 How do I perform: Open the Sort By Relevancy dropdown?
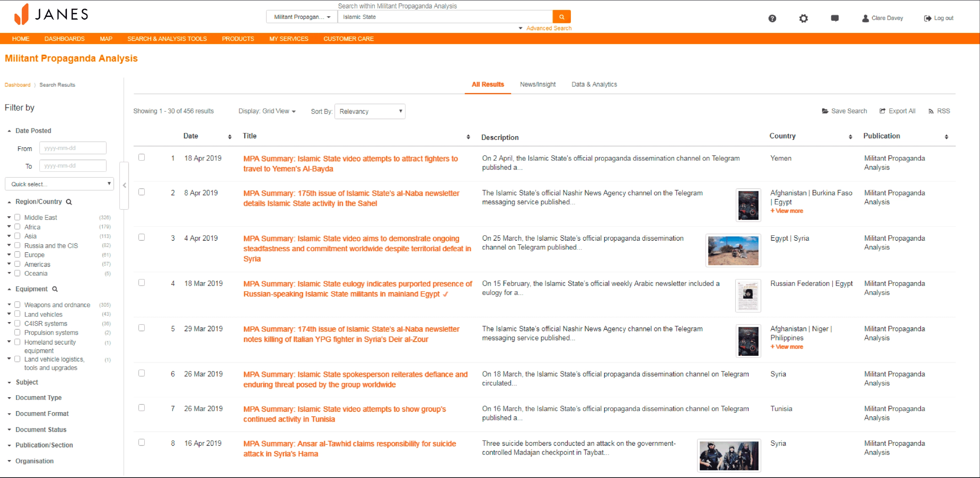(370, 111)
